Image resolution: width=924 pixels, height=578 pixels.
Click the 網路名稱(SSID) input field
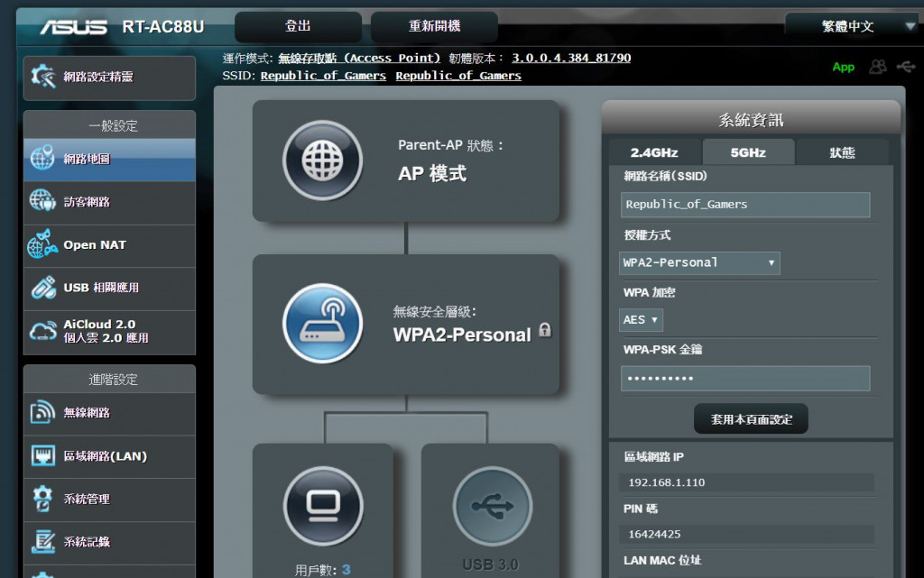tap(745, 205)
